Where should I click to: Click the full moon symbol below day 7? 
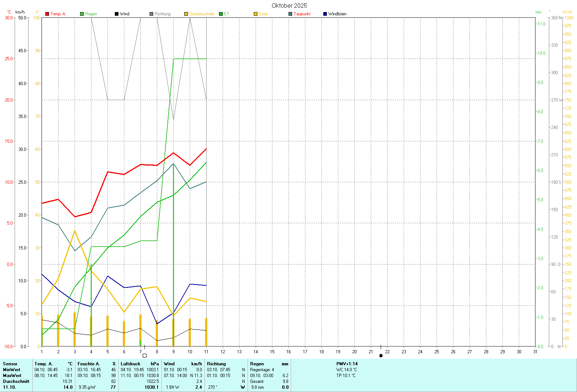click(144, 355)
